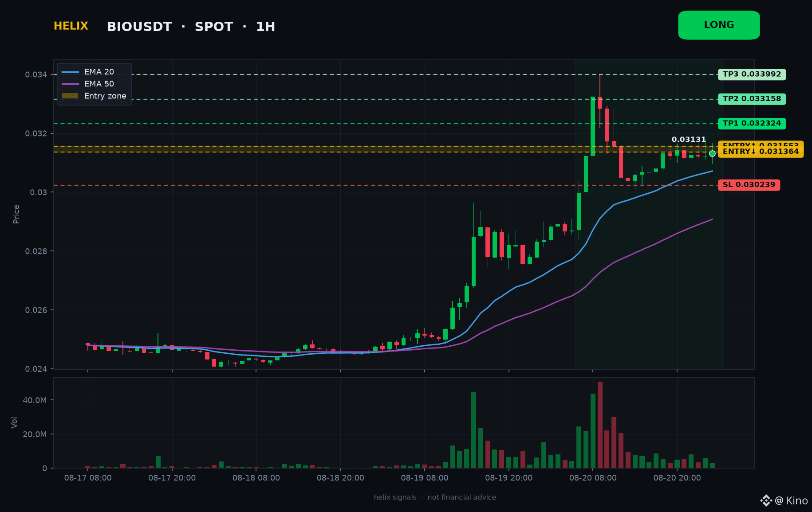
Task: Click the TP3 0.033992 target label
Action: pos(752,74)
